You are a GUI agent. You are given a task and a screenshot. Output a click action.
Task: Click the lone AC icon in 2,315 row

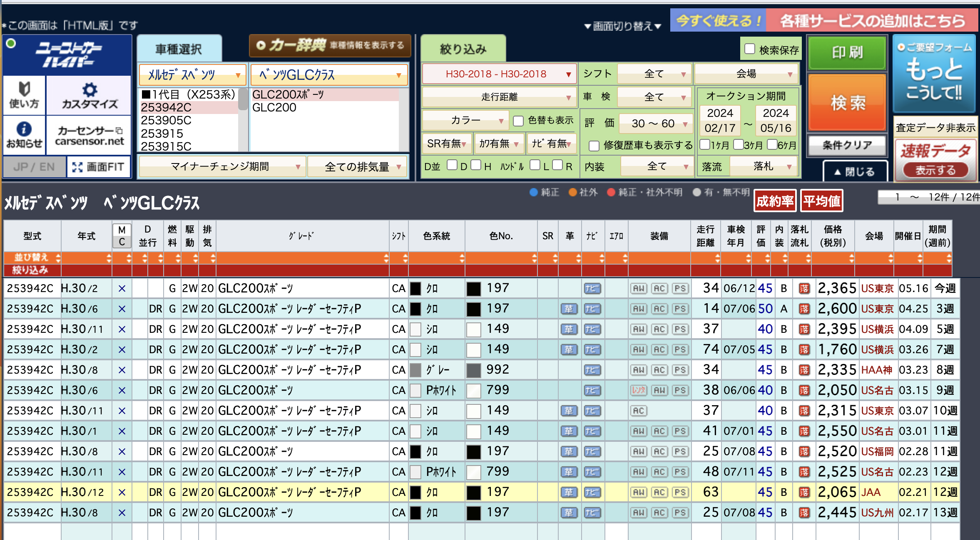coord(639,411)
